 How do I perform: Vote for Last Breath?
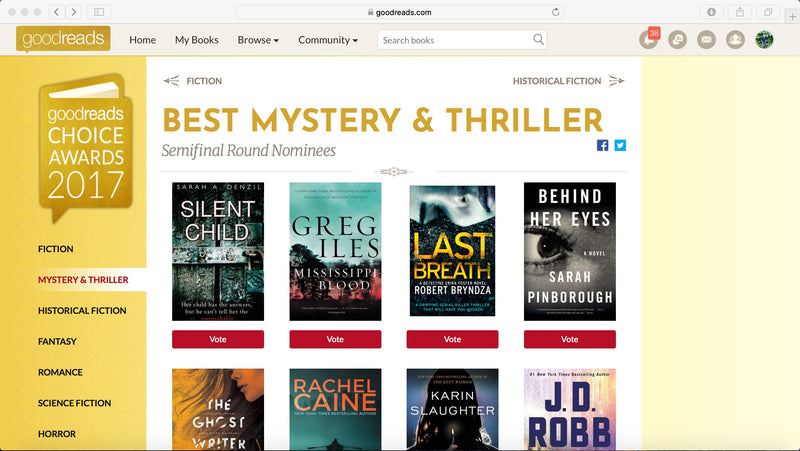click(453, 339)
